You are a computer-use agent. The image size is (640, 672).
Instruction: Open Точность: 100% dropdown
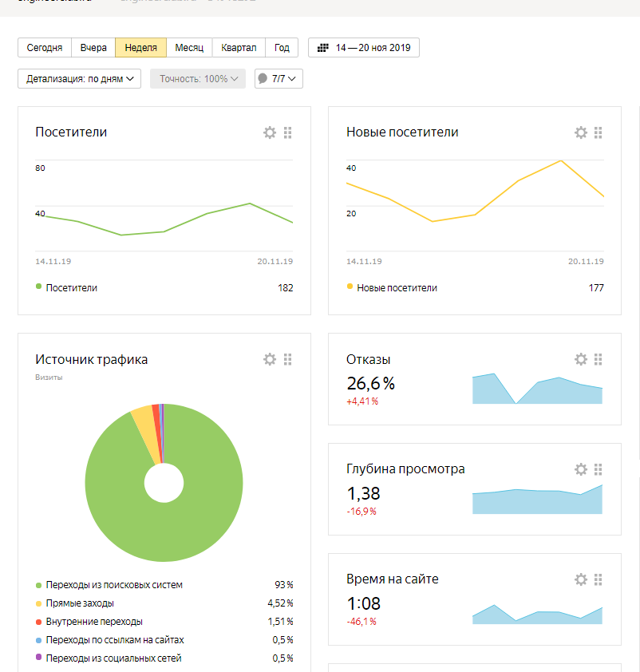(198, 79)
